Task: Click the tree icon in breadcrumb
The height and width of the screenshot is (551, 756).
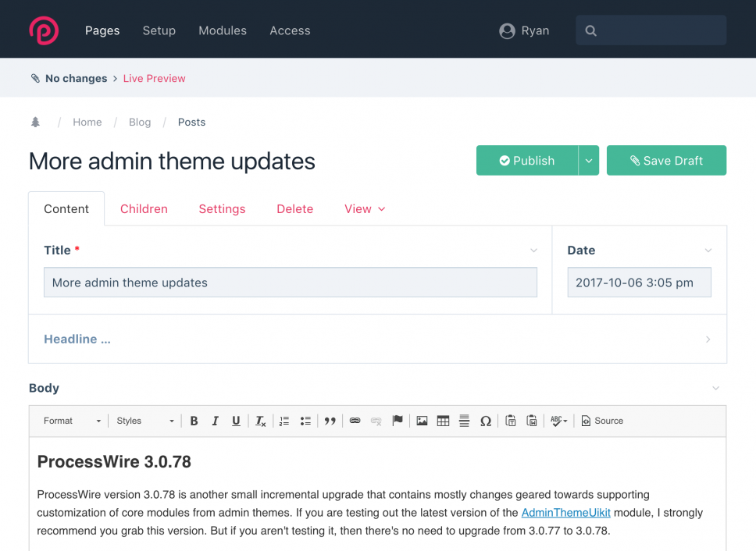Action: pyautogui.click(x=35, y=123)
